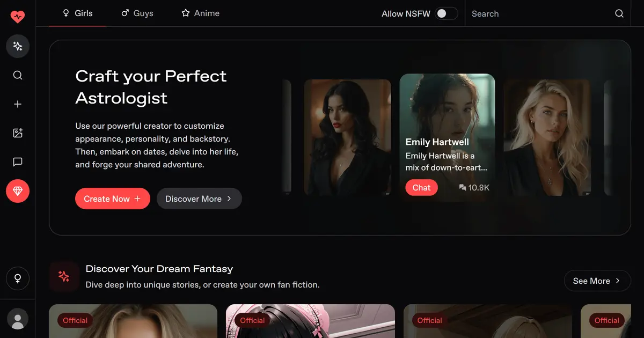Open the user profile avatar

18,319
